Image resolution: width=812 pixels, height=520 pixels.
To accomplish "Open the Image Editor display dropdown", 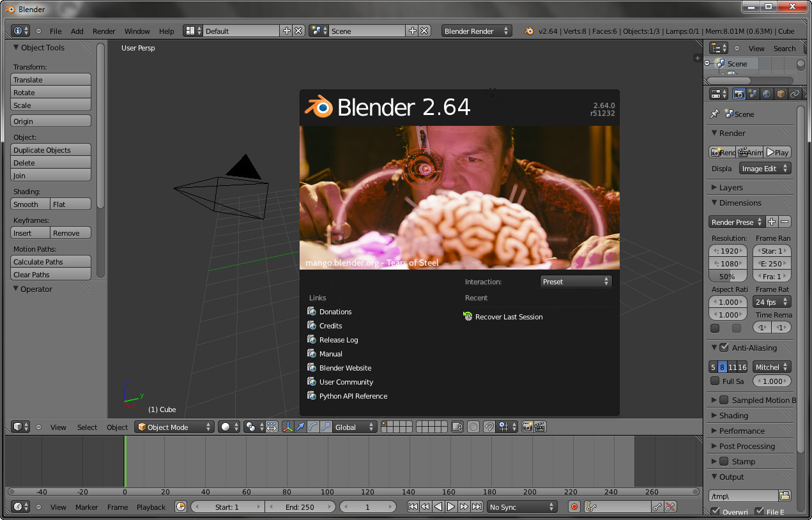I will [x=765, y=168].
